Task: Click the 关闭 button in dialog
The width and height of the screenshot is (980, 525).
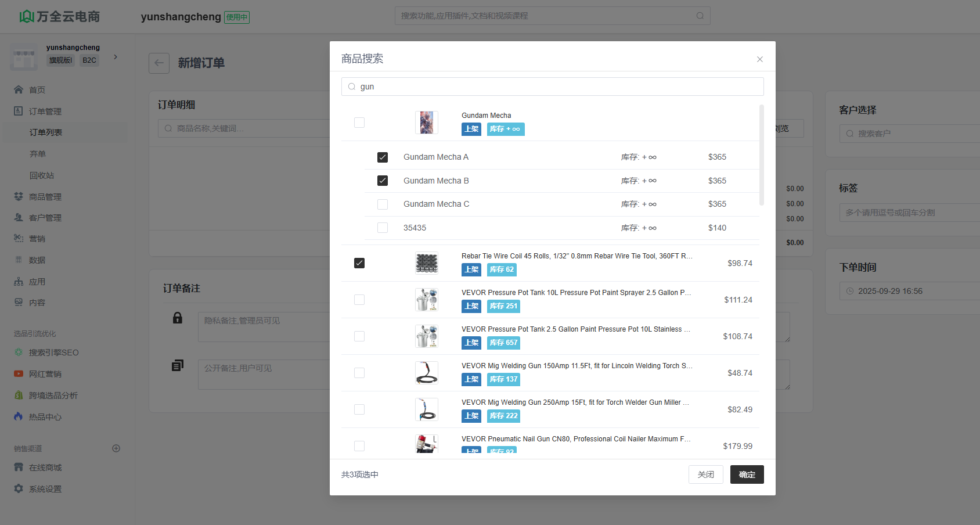Action: click(x=705, y=474)
